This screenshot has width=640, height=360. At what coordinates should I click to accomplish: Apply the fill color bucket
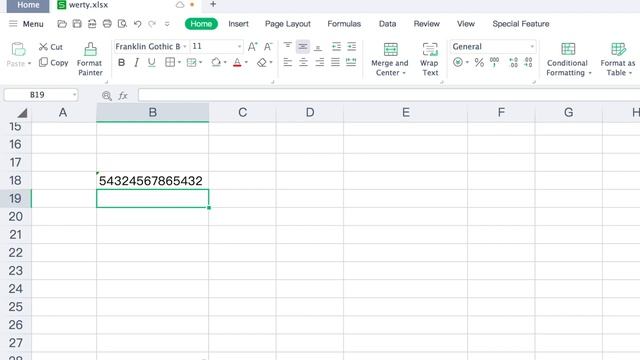click(216, 62)
